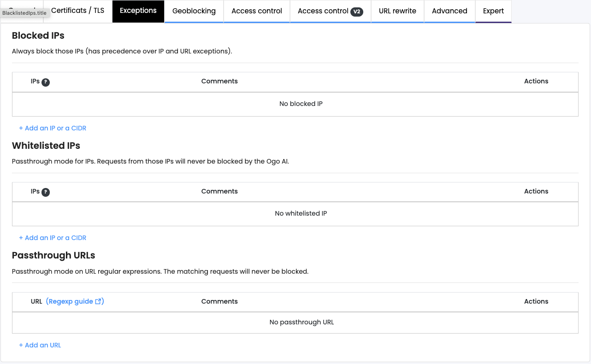Image resolution: width=591 pixels, height=364 pixels.
Task: Click the 'Passthrough mode on URL regular expressions' description
Action: pos(160,271)
